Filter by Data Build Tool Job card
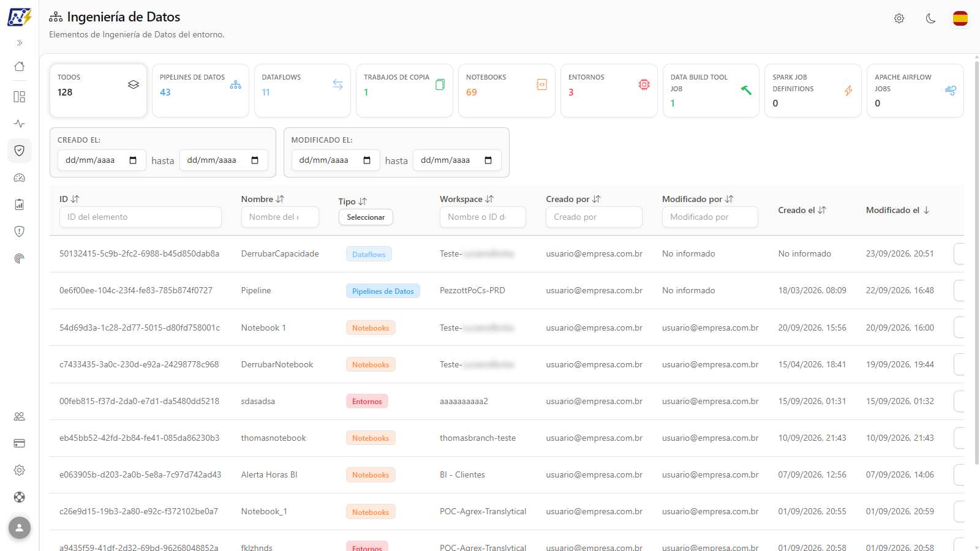 pyautogui.click(x=711, y=91)
